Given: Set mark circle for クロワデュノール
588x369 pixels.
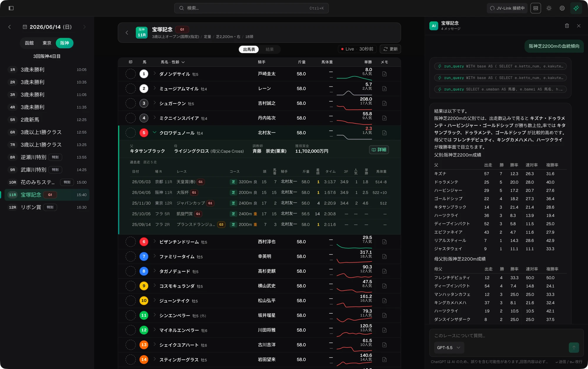Looking at the screenshot, I should [x=131, y=133].
